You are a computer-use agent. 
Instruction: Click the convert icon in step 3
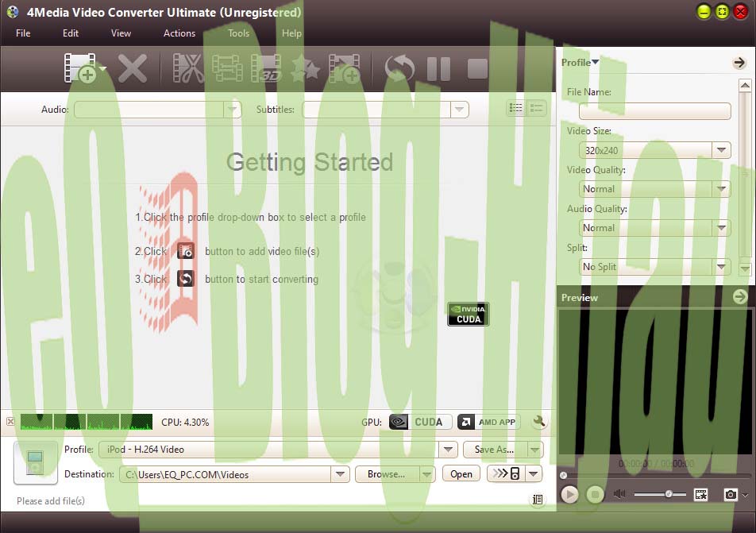(x=186, y=279)
